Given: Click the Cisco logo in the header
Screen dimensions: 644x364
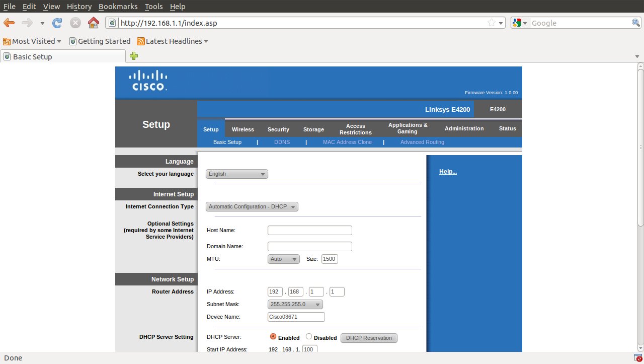Looking at the screenshot, I should click(x=148, y=81).
